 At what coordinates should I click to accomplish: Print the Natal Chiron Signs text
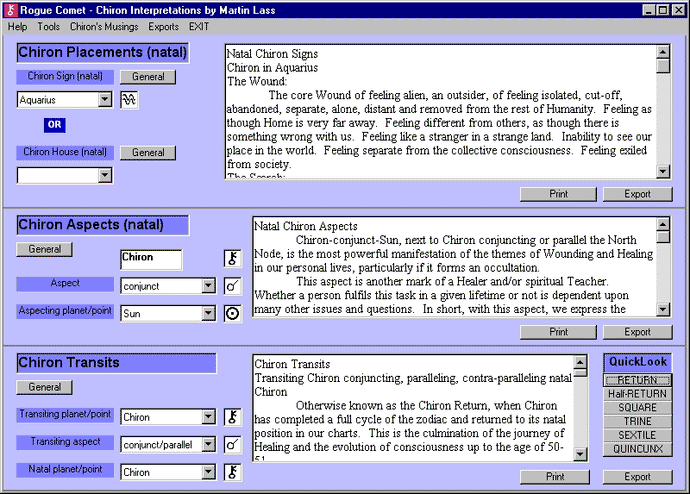point(558,194)
